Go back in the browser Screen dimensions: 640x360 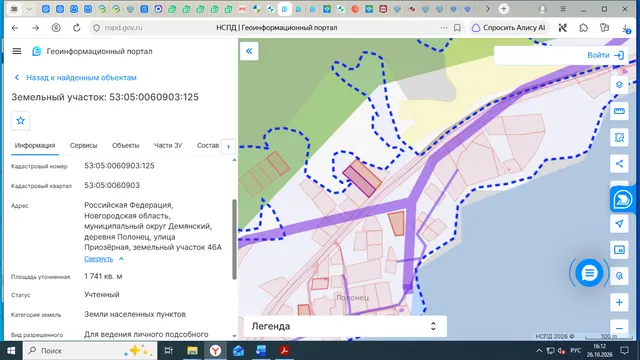(x=15, y=28)
